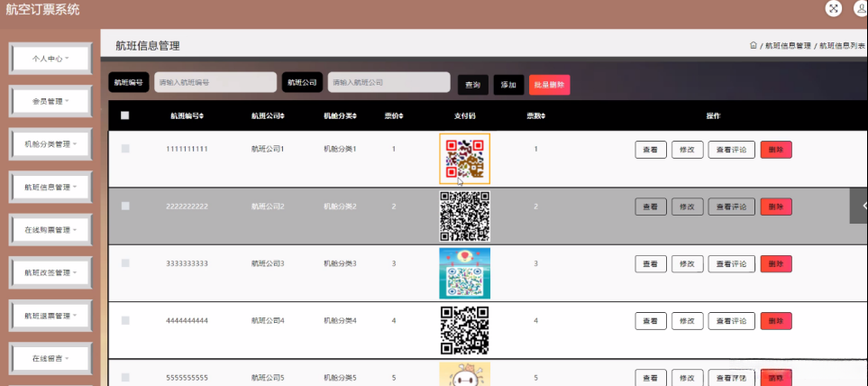Sort by the 机舱分类 column arrows
This screenshot has height=386, width=868.
pos(355,116)
